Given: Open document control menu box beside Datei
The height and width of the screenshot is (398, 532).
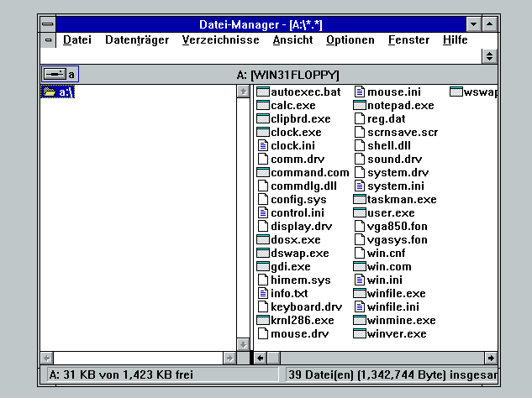Looking at the screenshot, I should pos(48,40).
